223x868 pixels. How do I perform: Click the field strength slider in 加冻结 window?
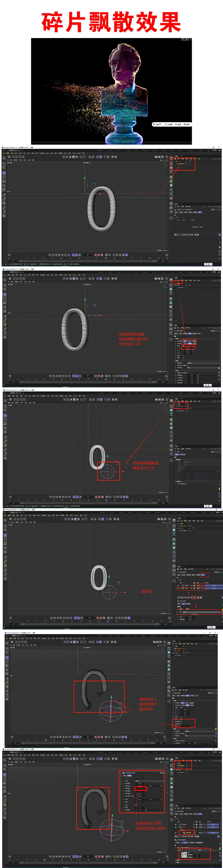tap(214, 586)
